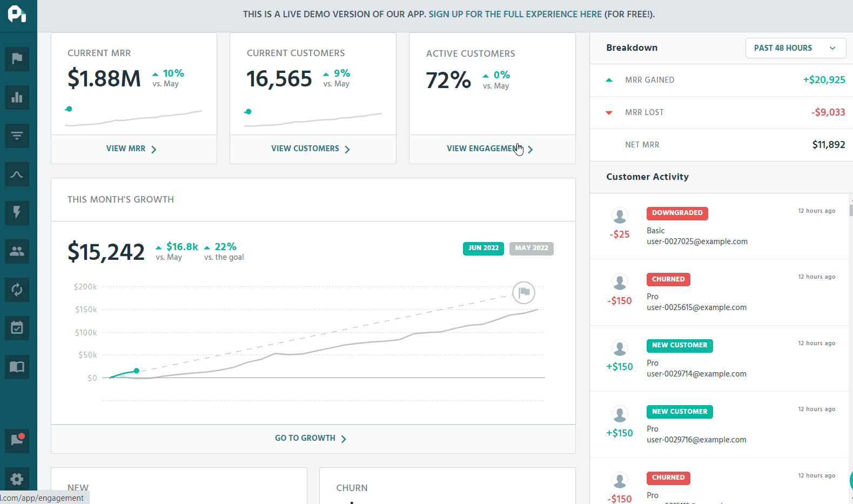Click the DOWNGRADED badge
The image size is (853, 504).
pyautogui.click(x=677, y=213)
